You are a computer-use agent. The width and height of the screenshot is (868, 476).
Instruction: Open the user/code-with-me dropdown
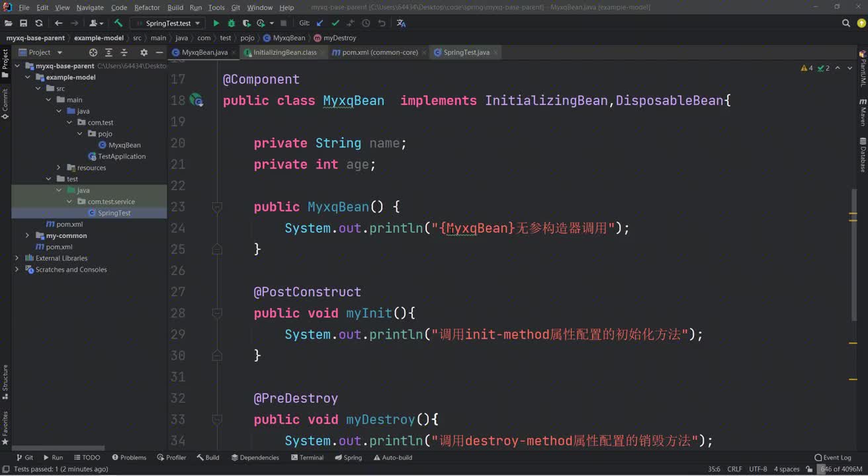click(97, 23)
